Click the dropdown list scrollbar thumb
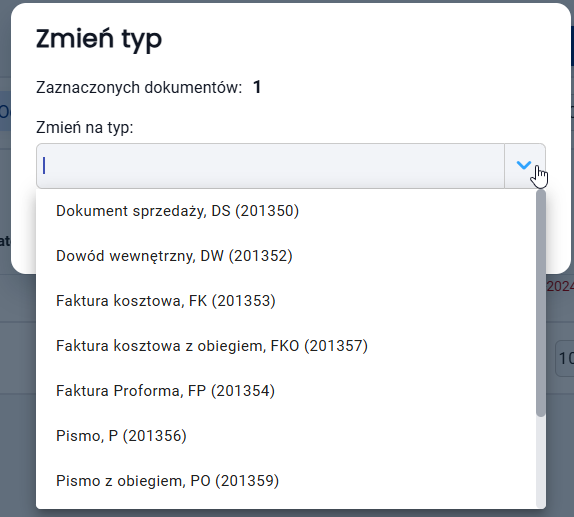The image size is (574, 517). point(541,303)
